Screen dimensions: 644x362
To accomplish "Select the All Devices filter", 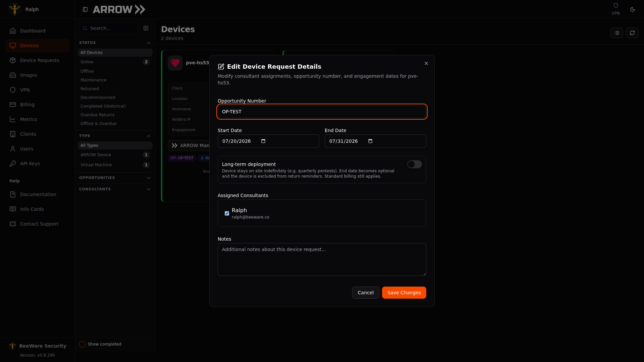I will (x=115, y=53).
